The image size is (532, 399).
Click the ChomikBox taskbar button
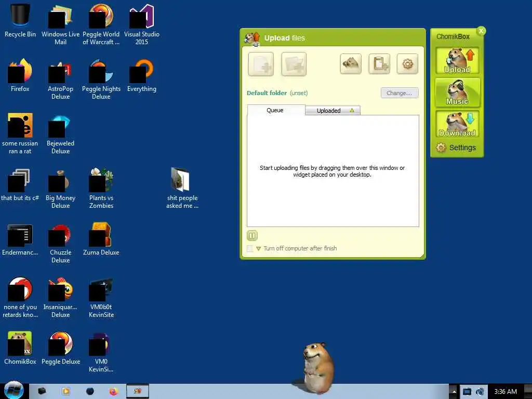(137, 391)
